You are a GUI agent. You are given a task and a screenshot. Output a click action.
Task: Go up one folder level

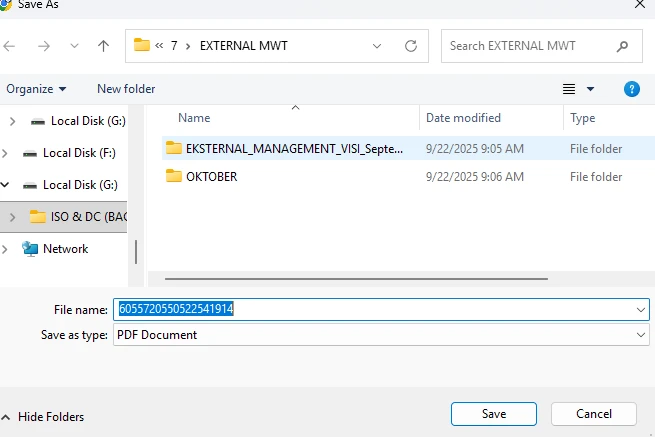pos(103,46)
